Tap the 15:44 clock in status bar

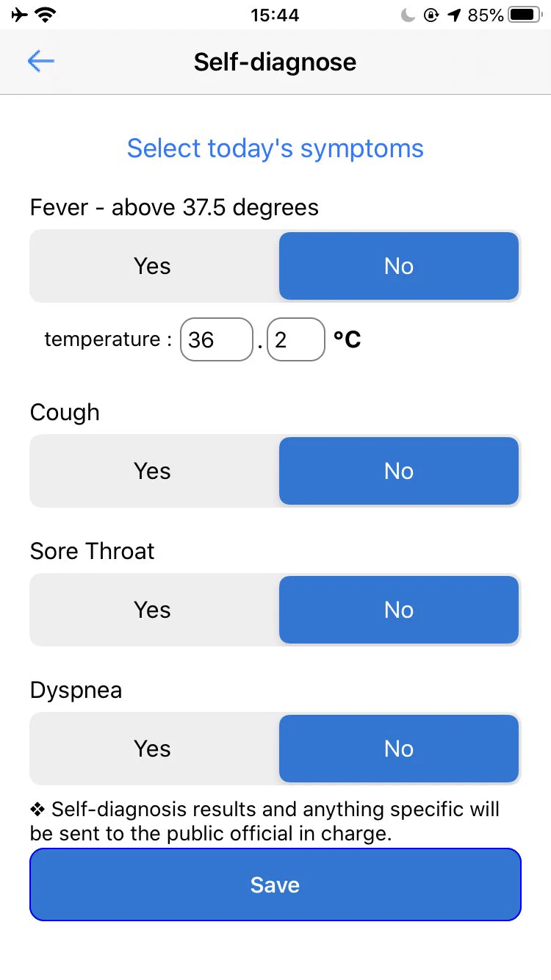pyautogui.click(x=275, y=15)
